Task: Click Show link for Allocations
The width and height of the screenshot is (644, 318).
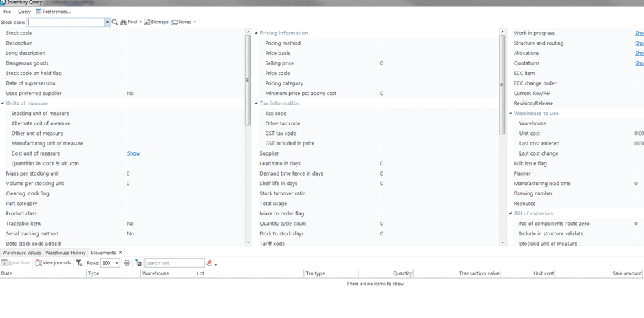Action: coord(639,53)
